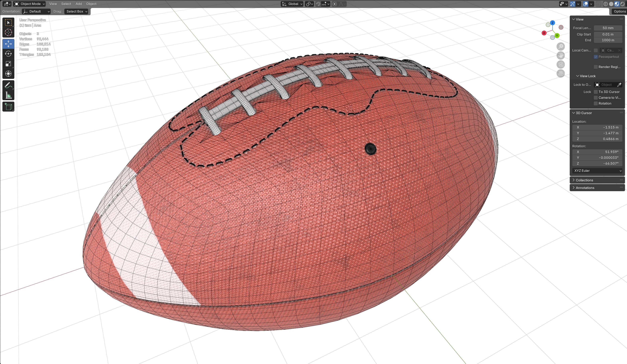This screenshot has height=364, width=627.
Task: Check Lock To 3D Cursor
Action: click(596, 92)
